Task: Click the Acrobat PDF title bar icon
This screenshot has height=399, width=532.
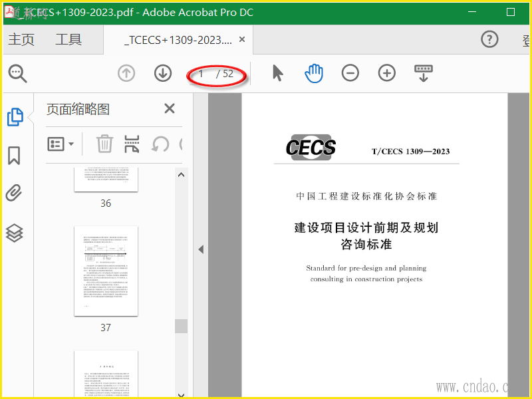Action: [11, 12]
